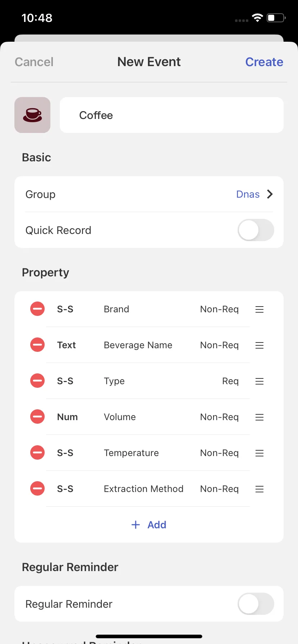Cancel the new event creation
The height and width of the screenshot is (644, 298).
[x=34, y=62]
